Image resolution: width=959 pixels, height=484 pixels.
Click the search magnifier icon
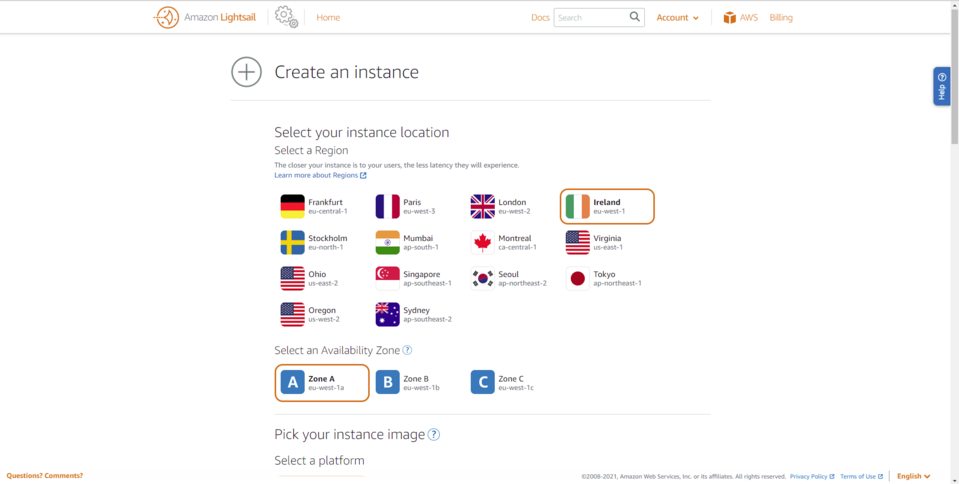pos(634,17)
